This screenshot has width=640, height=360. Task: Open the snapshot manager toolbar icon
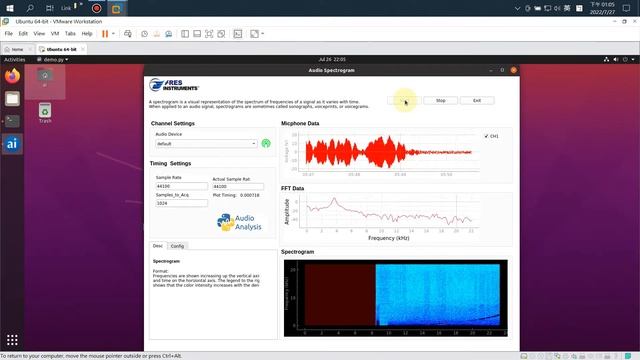(169, 34)
